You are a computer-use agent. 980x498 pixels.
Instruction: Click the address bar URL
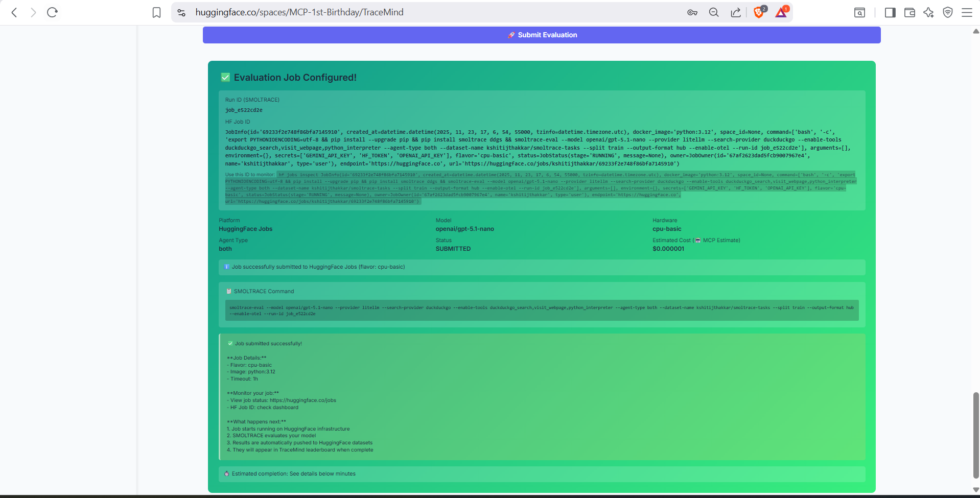point(299,12)
